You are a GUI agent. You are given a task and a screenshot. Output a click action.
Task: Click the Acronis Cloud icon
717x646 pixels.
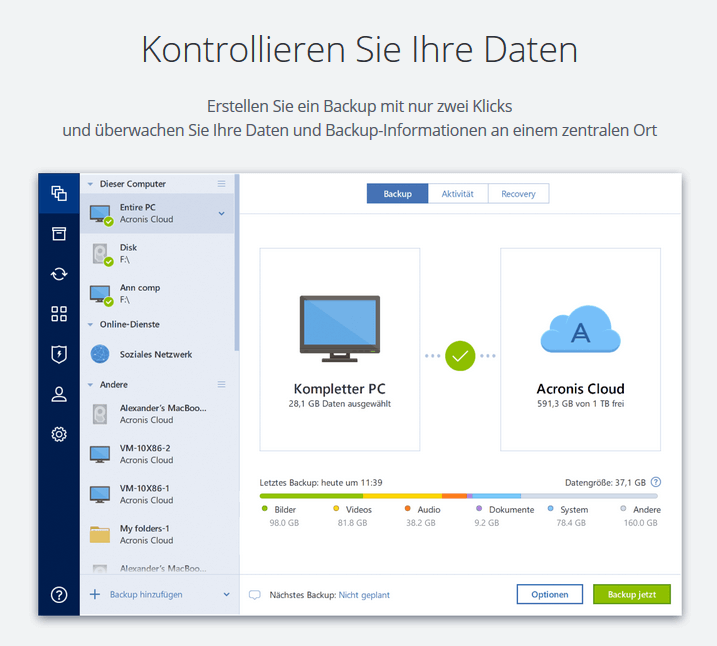click(580, 329)
